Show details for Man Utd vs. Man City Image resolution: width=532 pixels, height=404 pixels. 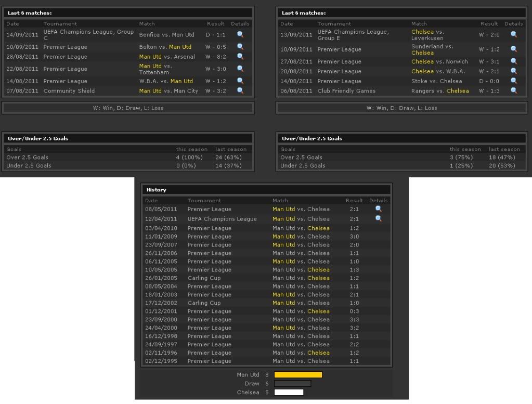click(x=240, y=90)
